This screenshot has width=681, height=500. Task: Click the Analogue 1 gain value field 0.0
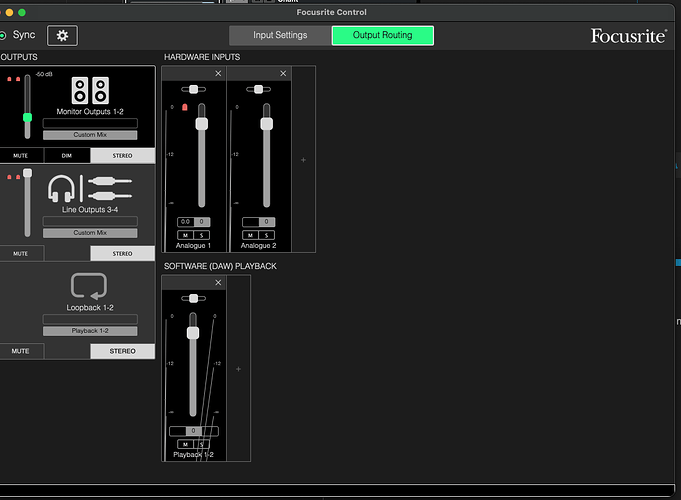point(185,222)
